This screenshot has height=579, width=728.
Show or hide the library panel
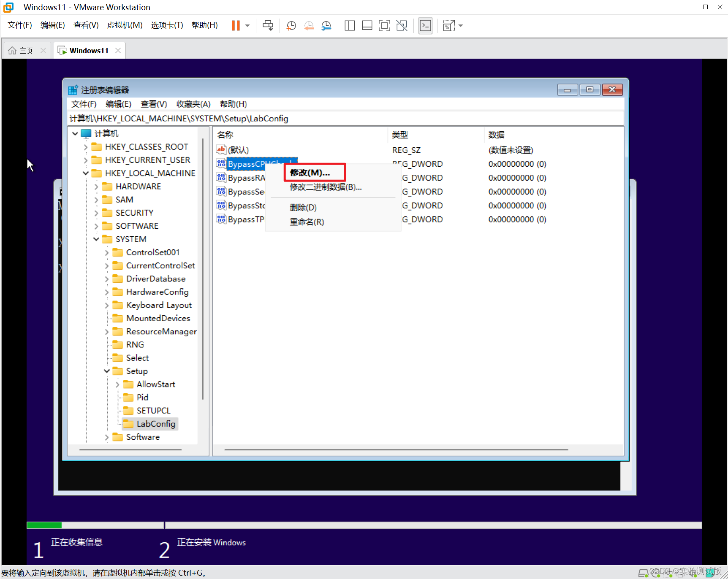[350, 25]
